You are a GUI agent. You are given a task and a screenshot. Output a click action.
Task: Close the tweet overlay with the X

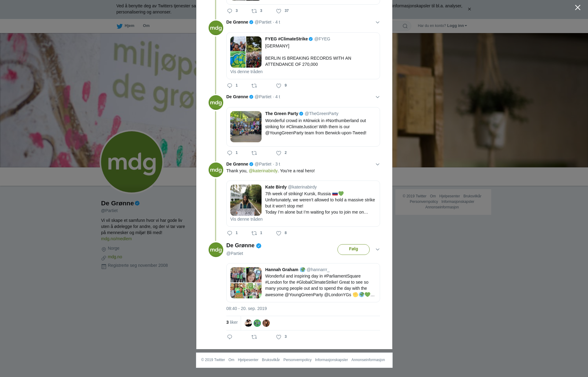point(578,8)
